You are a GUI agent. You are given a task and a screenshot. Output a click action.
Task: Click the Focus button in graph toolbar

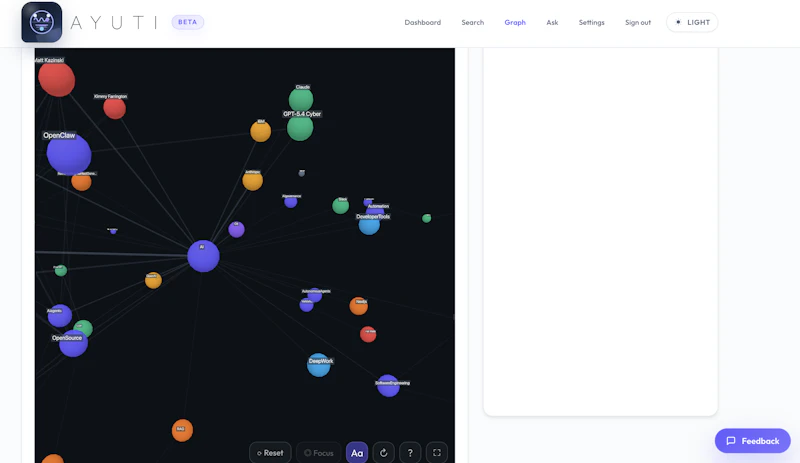click(x=318, y=453)
